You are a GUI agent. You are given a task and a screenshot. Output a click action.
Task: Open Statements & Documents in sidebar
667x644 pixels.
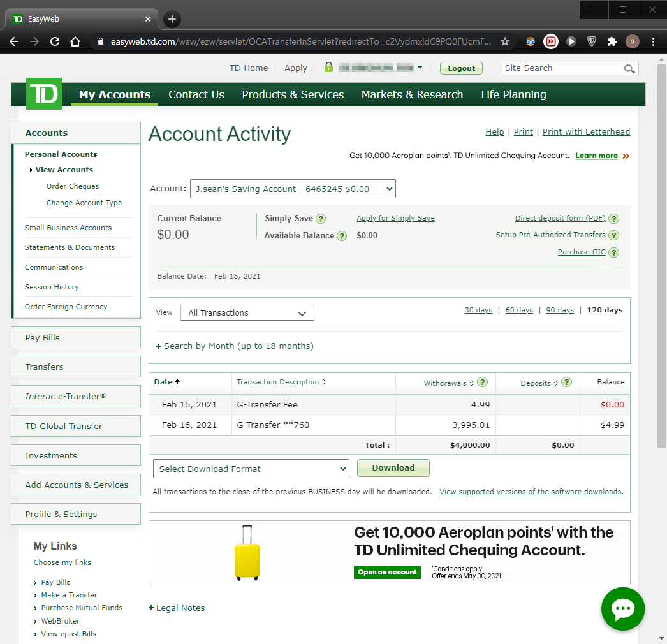click(70, 247)
